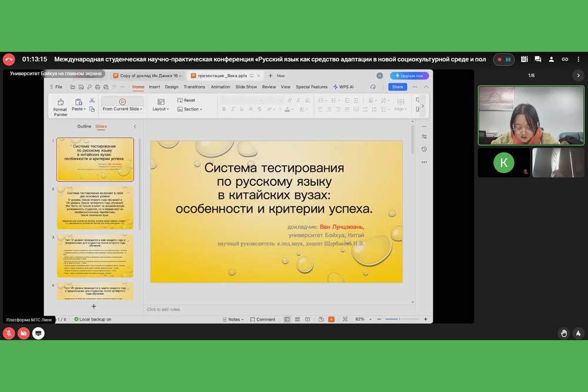Screen dimensions: 588x392
Task: Open the chat panel icon in the top bar
Action: tap(537, 59)
